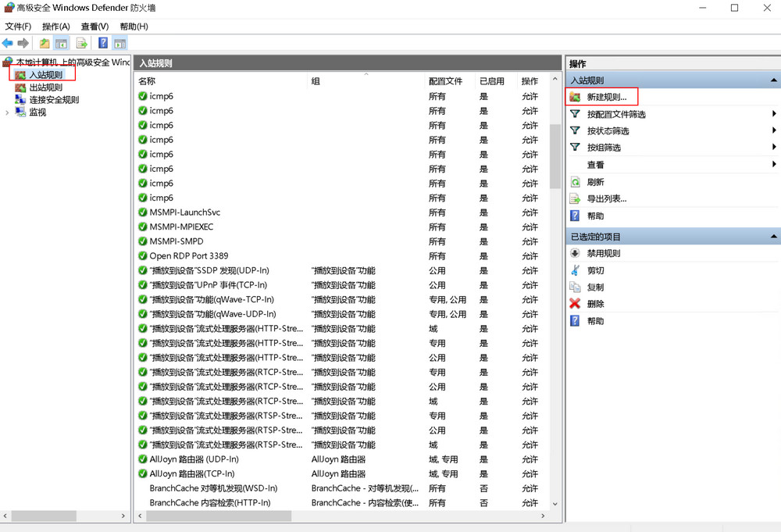This screenshot has height=532, width=781.
Task: Select the SSDP 发现(UDP-In) rule
Action: coord(209,270)
